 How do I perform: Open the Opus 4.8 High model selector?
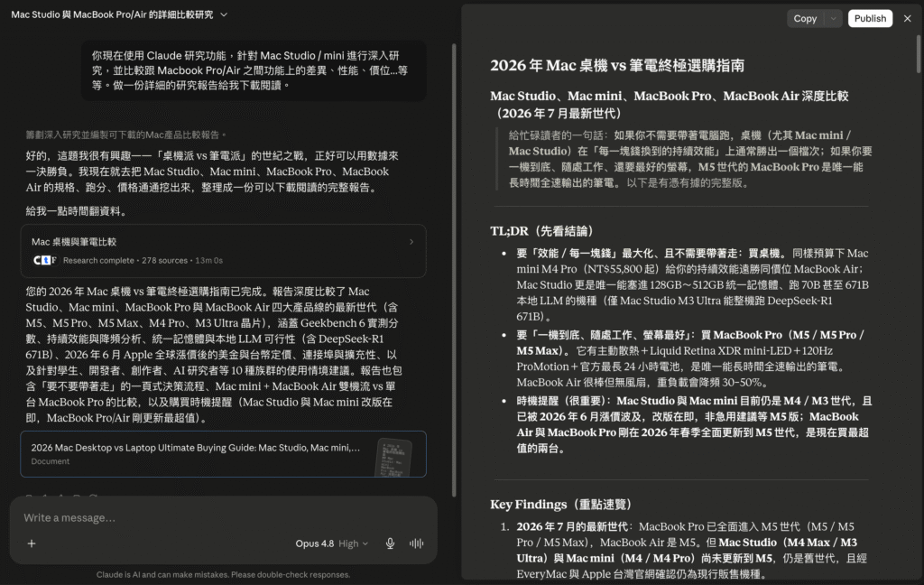(x=332, y=543)
